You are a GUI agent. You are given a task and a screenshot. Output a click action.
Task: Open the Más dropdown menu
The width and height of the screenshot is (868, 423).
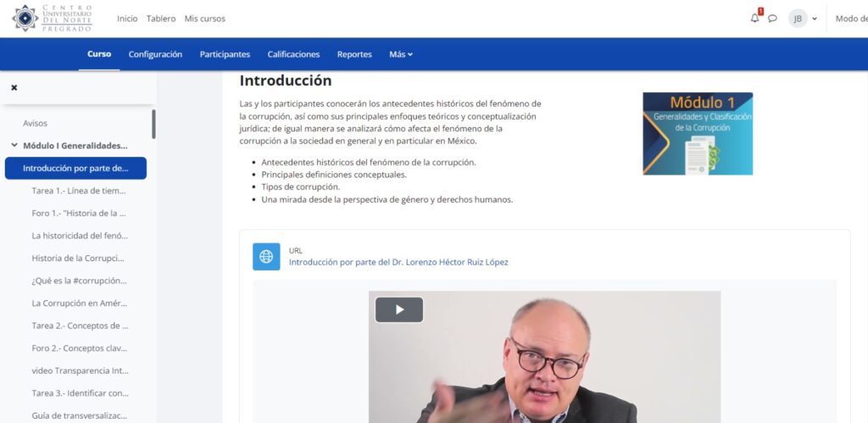coord(401,54)
